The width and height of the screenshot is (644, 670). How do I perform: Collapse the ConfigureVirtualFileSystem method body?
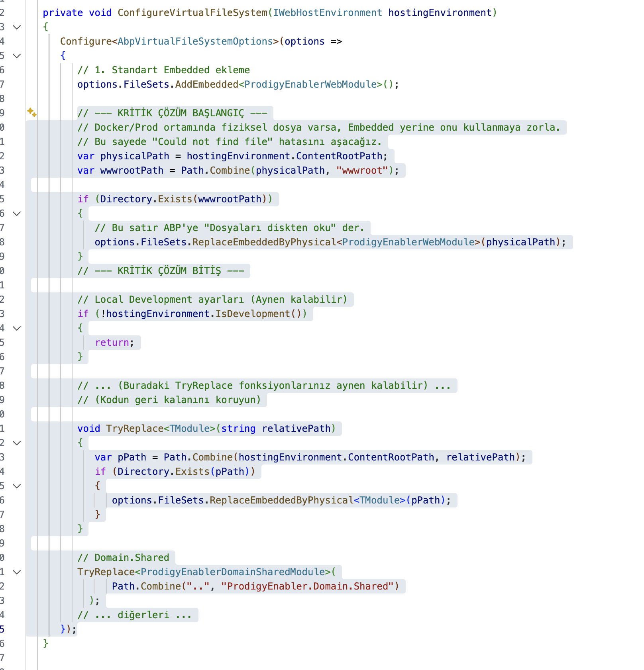click(x=17, y=27)
